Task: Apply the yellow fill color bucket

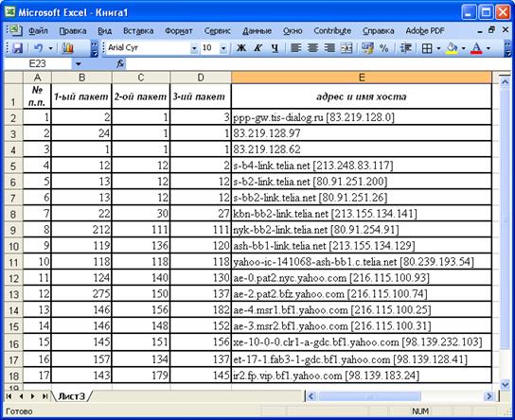Action: click(453, 48)
